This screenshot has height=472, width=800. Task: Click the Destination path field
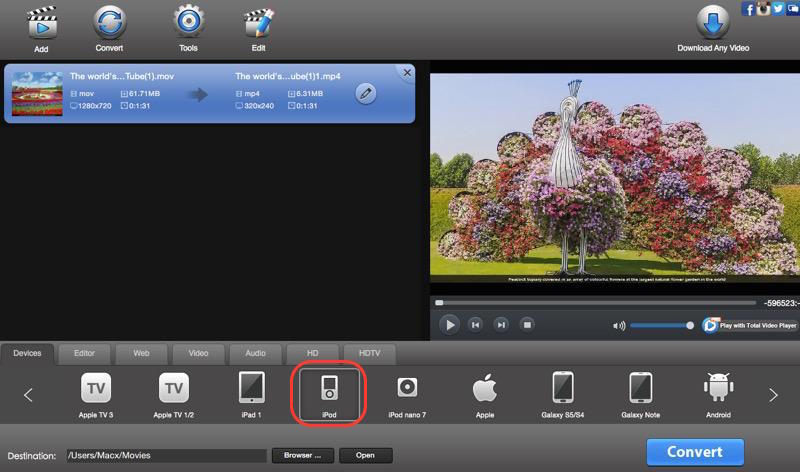coord(166,455)
